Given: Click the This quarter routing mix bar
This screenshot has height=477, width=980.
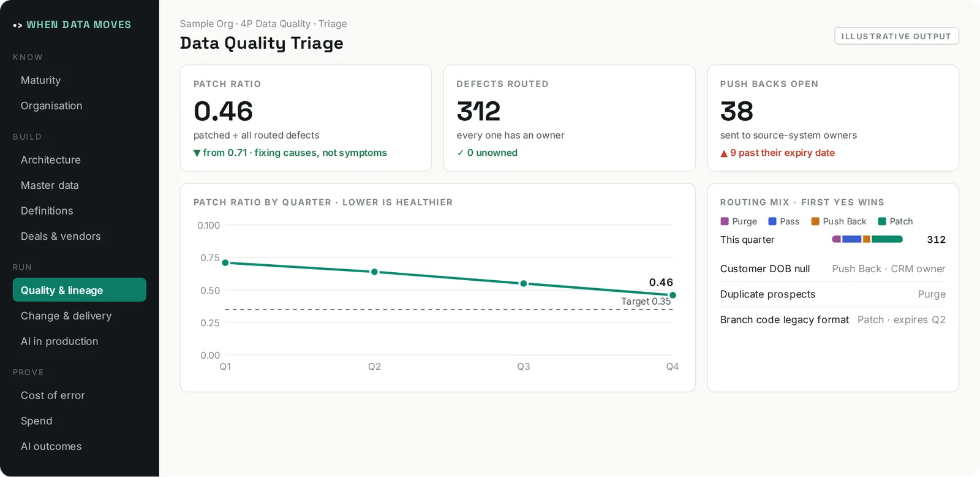Looking at the screenshot, I should point(867,239).
